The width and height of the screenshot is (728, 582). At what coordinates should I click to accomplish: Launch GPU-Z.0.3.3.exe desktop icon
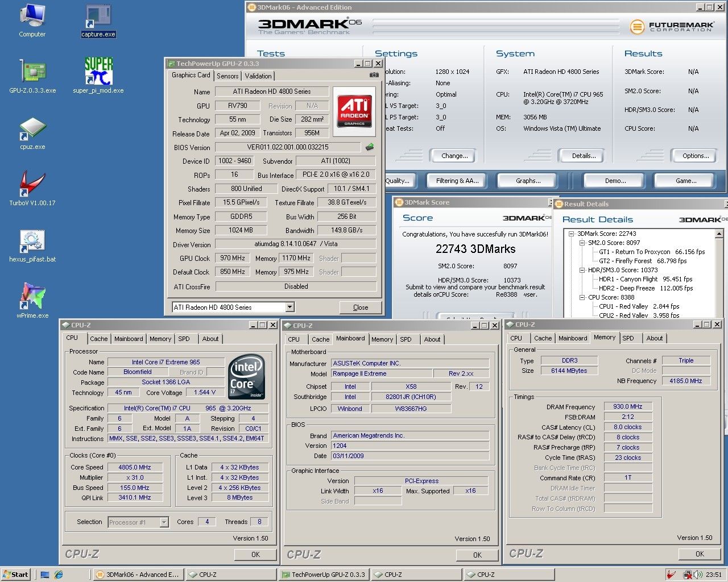[x=32, y=76]
